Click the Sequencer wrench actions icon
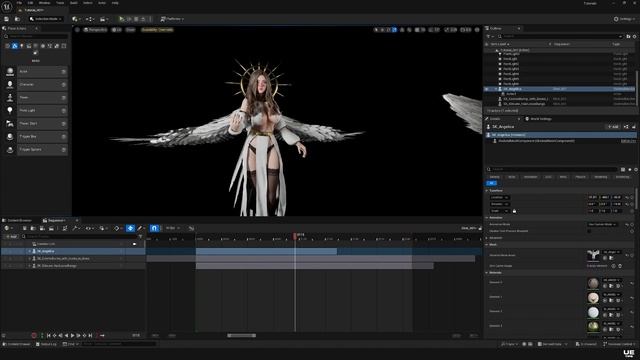The width and height of the screenshot is (640, 360). [76, 228]
